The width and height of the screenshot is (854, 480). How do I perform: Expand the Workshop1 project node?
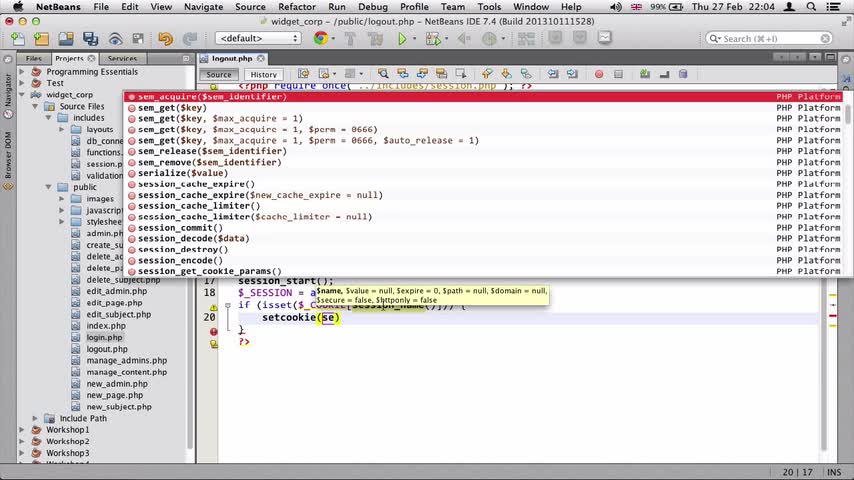coord(22,430)
